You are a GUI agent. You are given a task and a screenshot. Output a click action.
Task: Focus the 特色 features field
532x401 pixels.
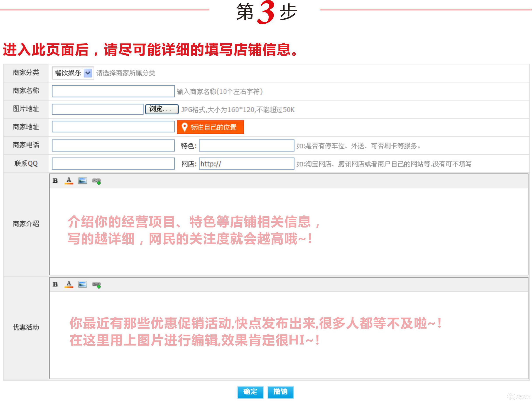click(x=246, y=145)
